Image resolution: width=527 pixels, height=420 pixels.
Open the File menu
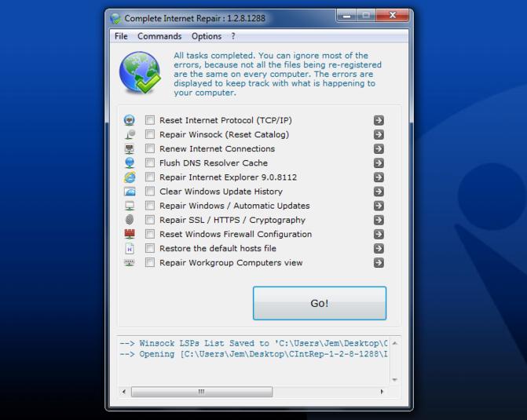click(121, 36)
